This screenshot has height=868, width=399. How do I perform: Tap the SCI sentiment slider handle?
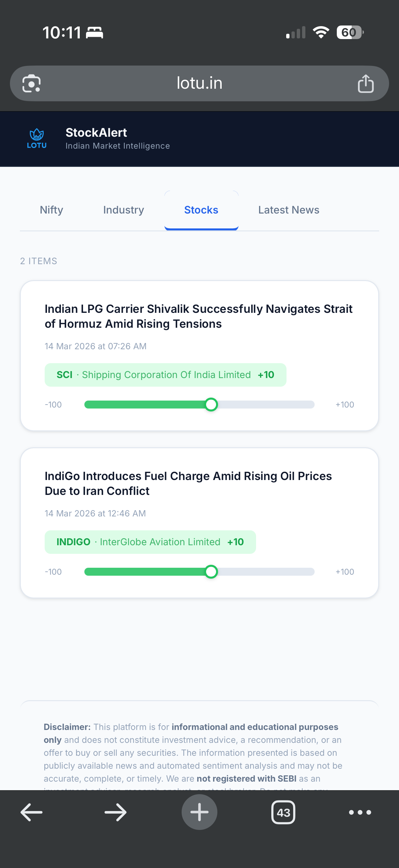click(211, 404)
